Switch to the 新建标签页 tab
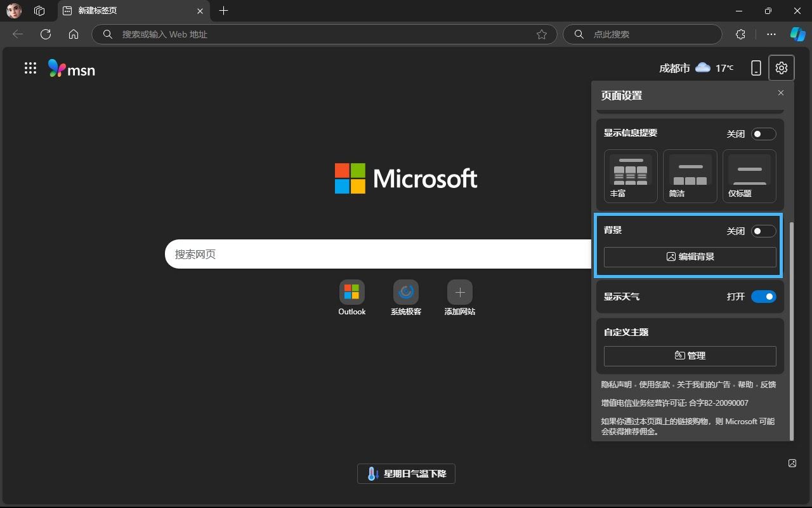 coord(134,11)
